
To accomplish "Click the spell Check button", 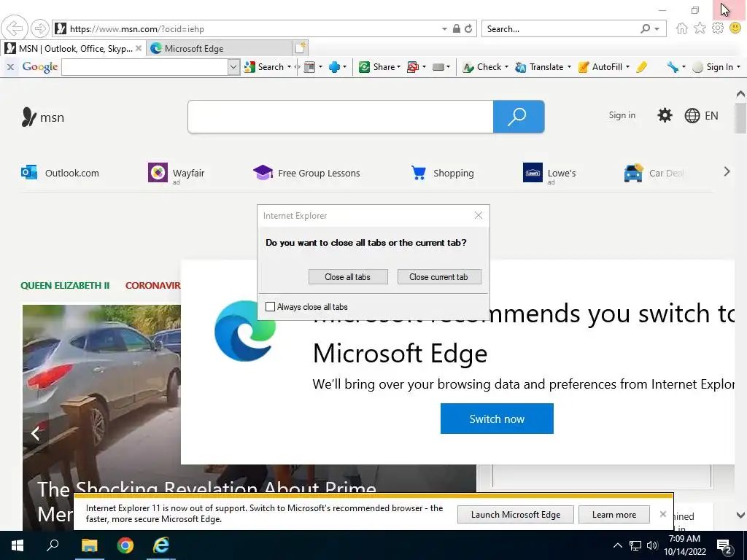I will coord(482,67).
